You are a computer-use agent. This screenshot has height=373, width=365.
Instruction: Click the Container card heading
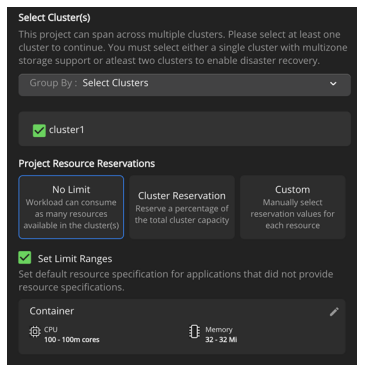click(52, 311)
